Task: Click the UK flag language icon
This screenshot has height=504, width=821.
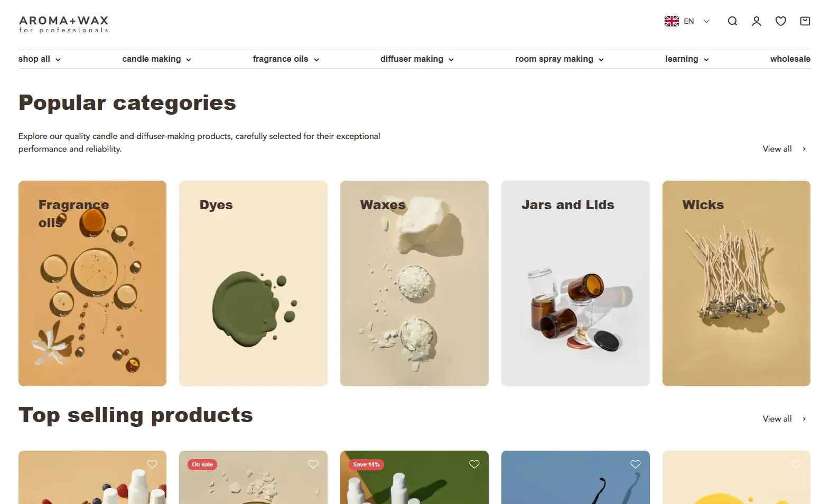Action: point(671,21)
